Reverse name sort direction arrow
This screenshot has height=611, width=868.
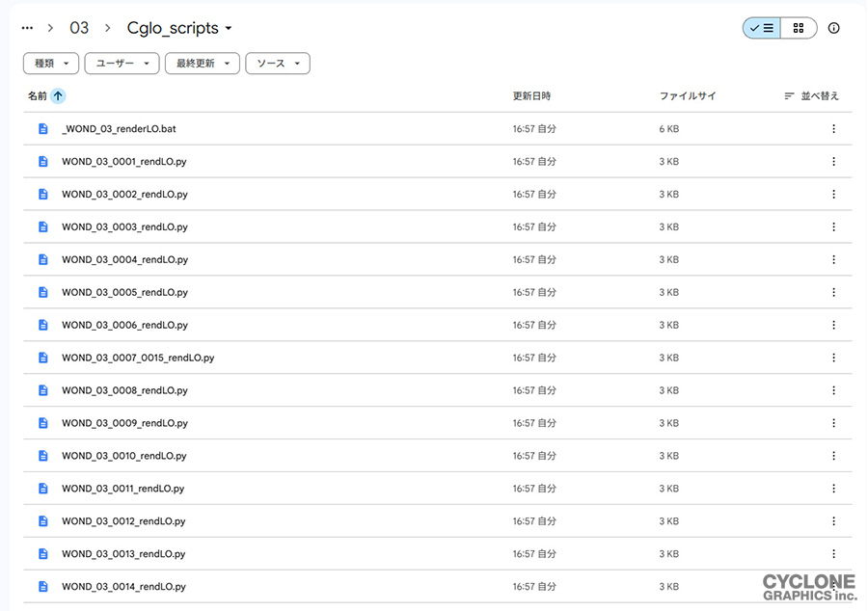(x=58, y=96)
